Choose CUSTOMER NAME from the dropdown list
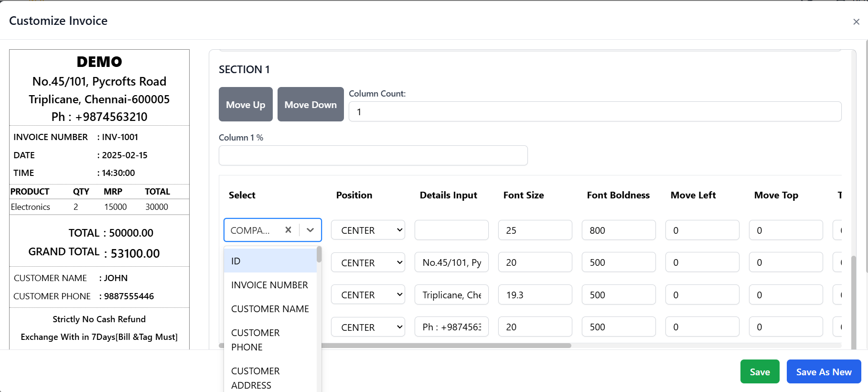 (x=270, y=309)
